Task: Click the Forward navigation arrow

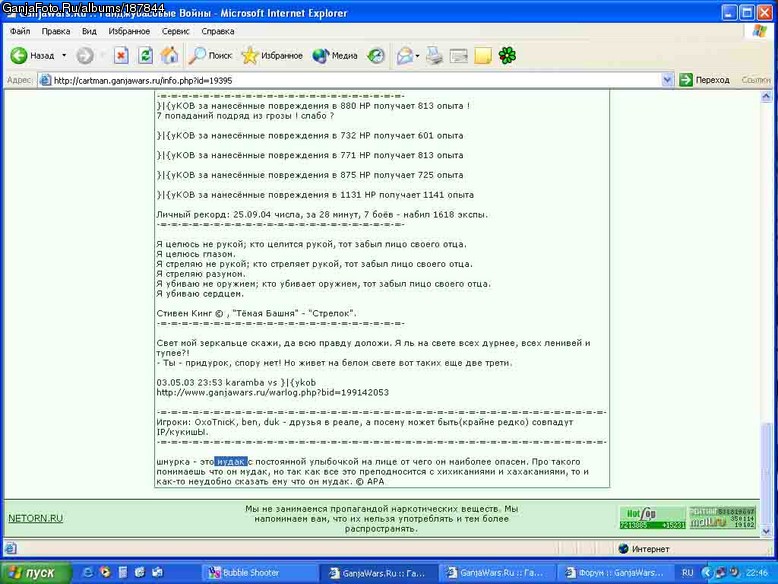Action: 85,56
